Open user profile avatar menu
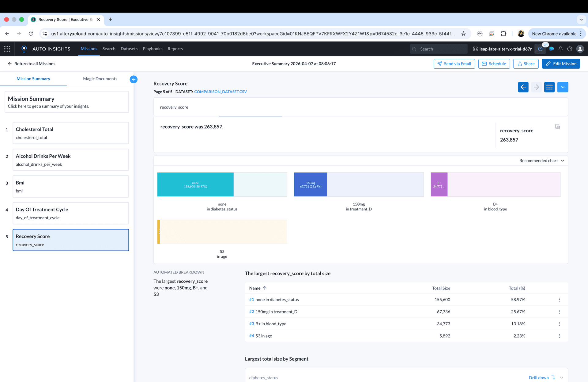The width and height of the screenshot is (588, 382). click(x=580, y=49)
